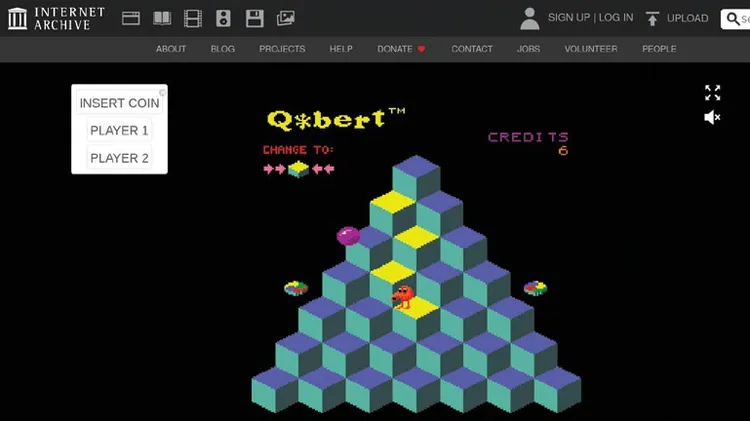Image resolution: width=750 pixels, height=421 pixels.
Task: Open the Internet Archive home logo
Action: [56, 19]
